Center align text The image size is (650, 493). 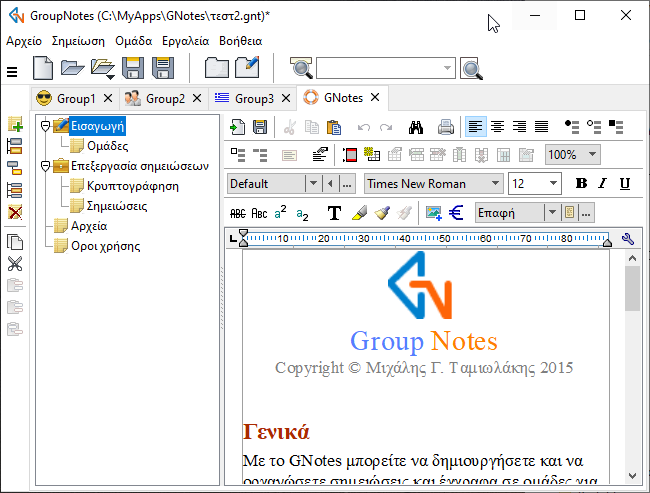click(497, 126)
